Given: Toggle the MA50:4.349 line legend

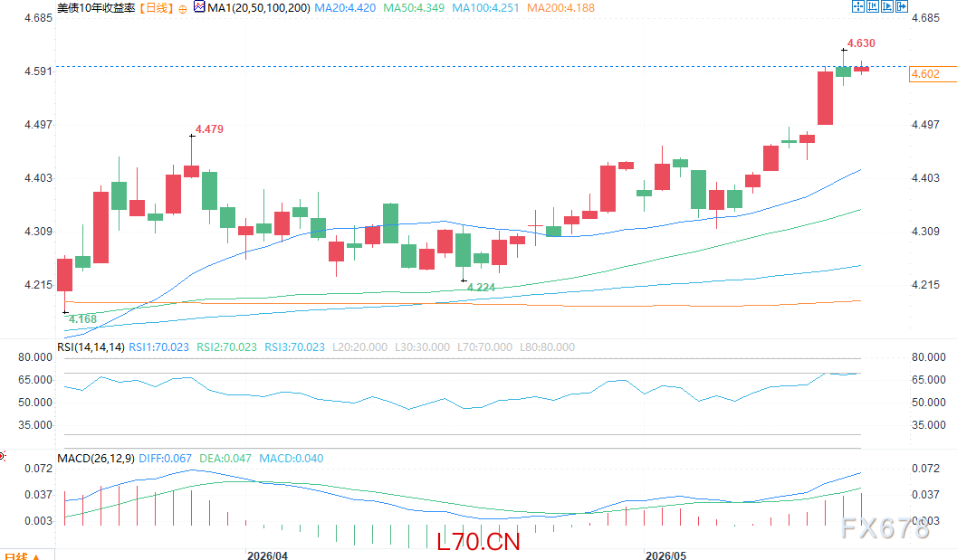Looking at the screenshot, I should click(414, 8).
